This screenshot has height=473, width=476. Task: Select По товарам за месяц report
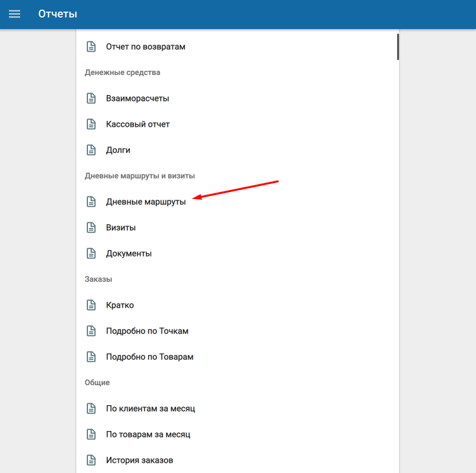148,434
